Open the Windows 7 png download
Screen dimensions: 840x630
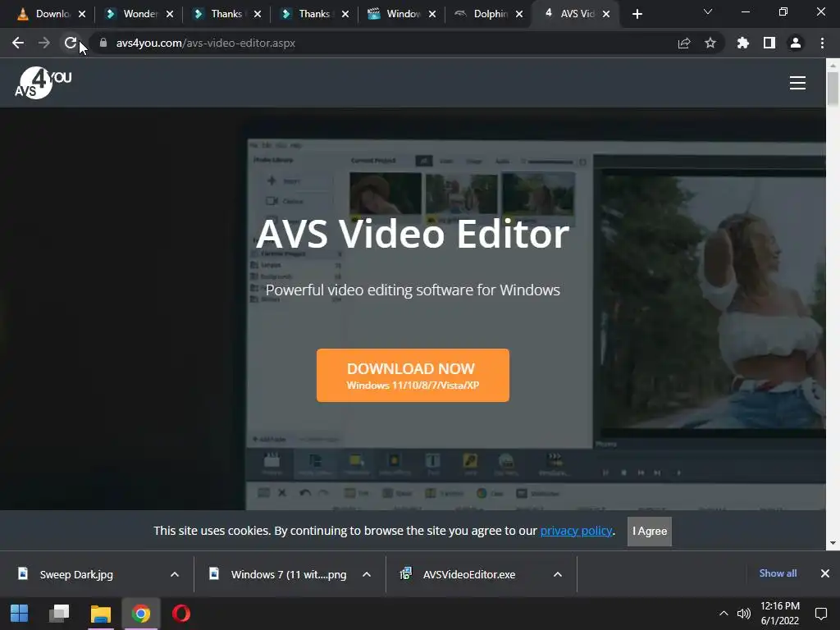[288, 574]
